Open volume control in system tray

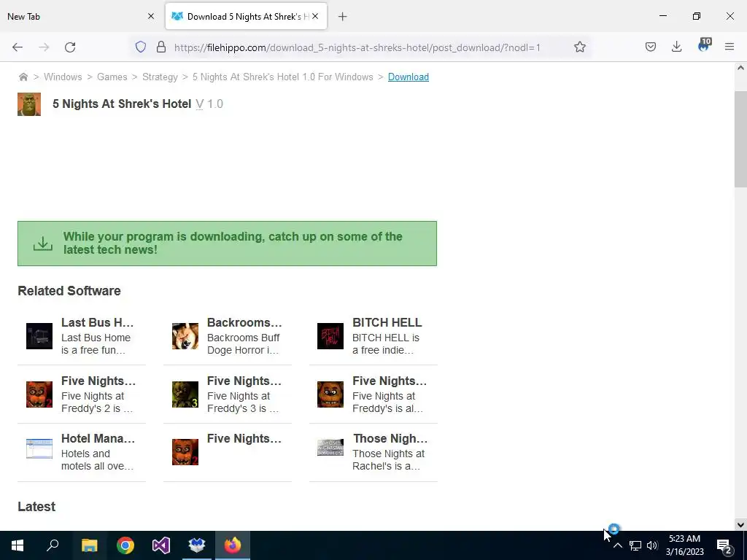click(652, 545)
